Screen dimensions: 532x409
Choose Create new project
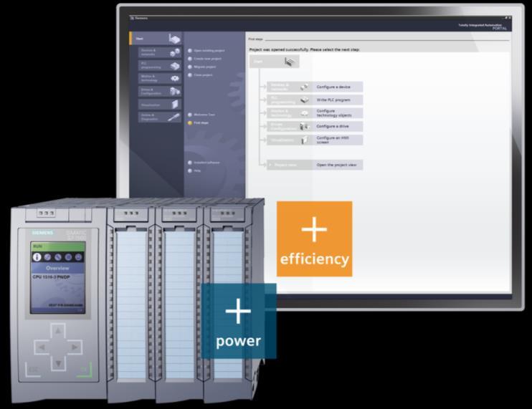coord(204,59)
